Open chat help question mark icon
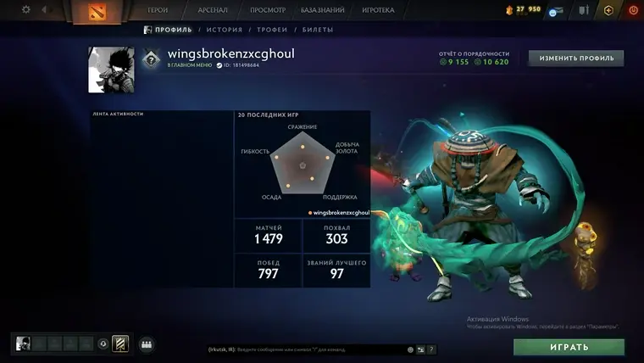The height and width of the screenshot is (363, 644). pos(431,349)
